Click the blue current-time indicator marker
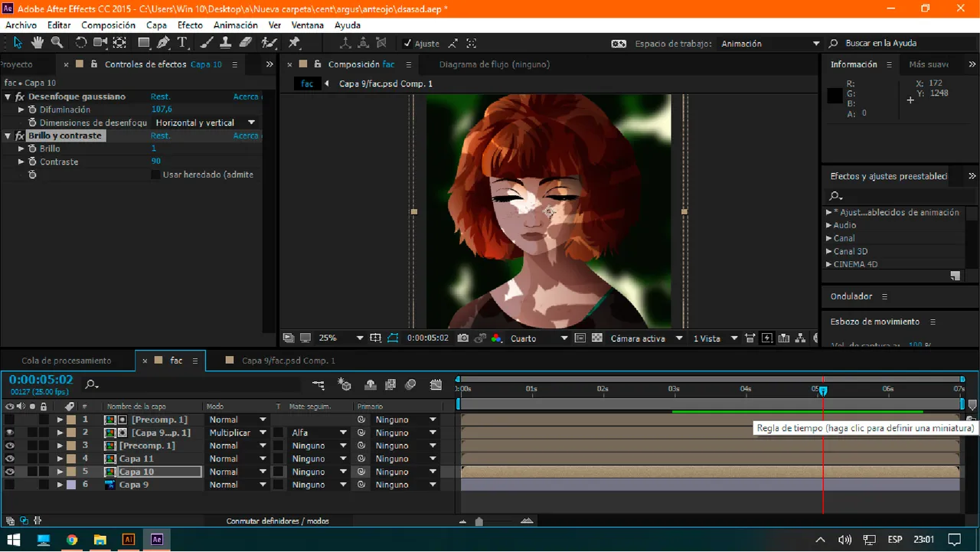The image size is (980, 552). pos(823,390)
